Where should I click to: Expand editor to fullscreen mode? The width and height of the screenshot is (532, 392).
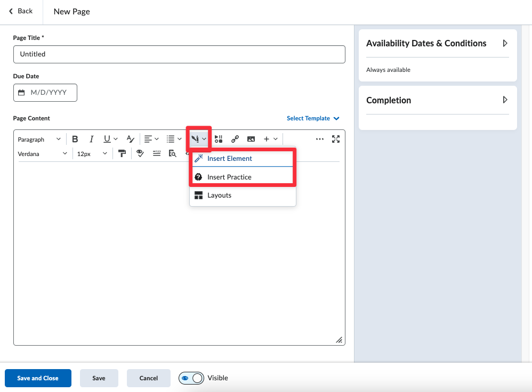336,139
